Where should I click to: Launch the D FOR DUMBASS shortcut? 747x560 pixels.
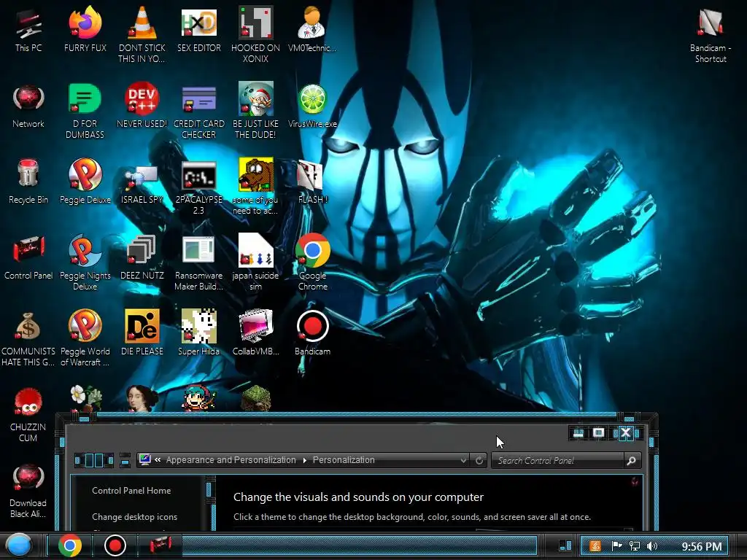85,111
